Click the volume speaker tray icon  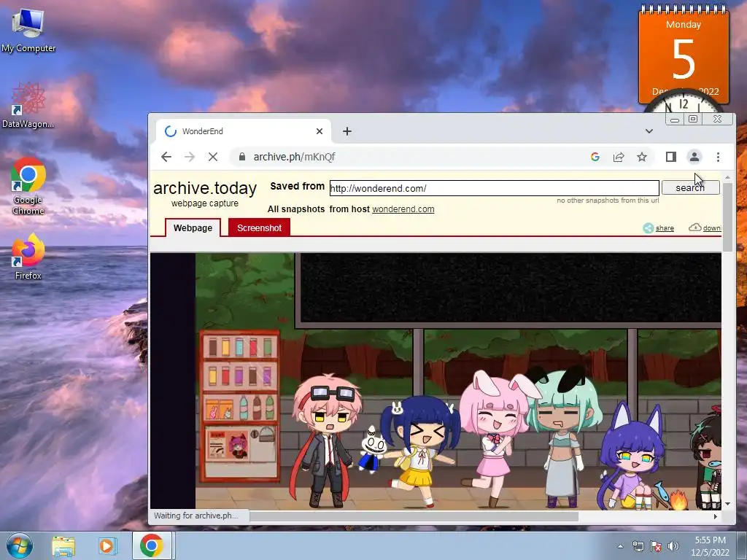[673, 546]
